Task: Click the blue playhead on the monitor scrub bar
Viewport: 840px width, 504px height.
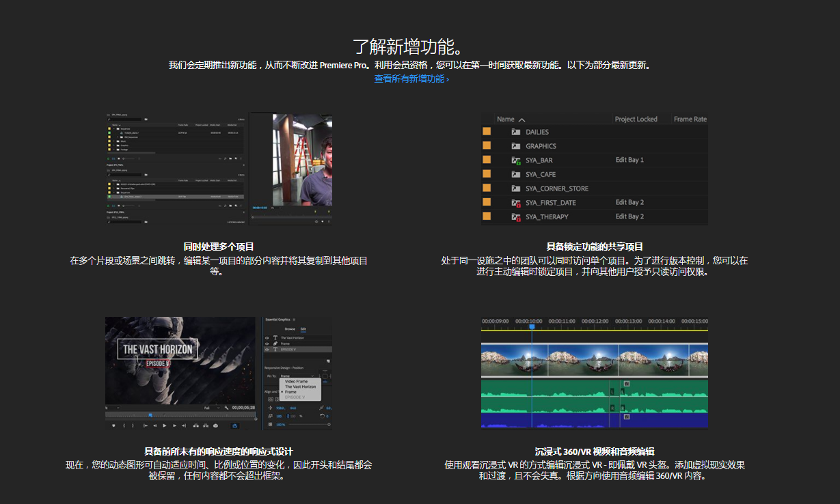Action: [x=150, y=415]
